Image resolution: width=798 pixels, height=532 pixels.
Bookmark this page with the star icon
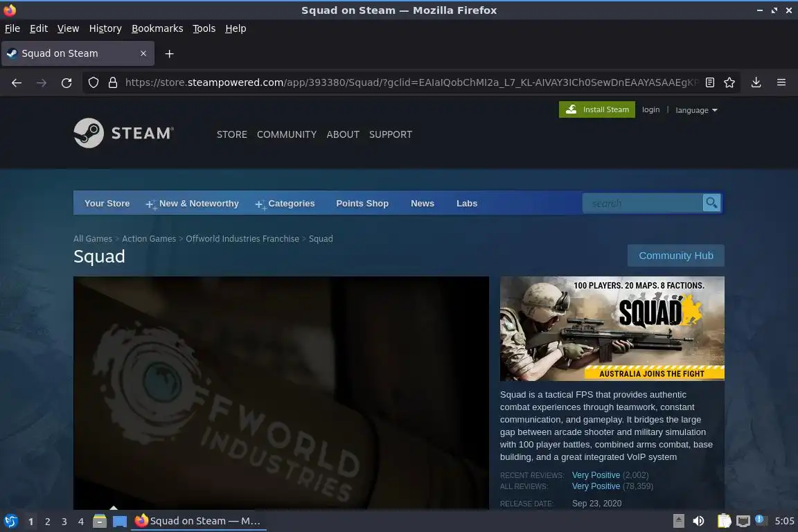coord(729,82)
